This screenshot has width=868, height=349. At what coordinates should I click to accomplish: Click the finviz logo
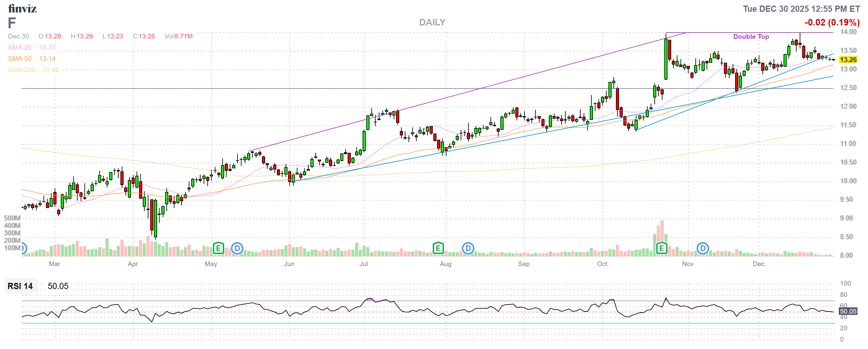(x=22, y=8)
